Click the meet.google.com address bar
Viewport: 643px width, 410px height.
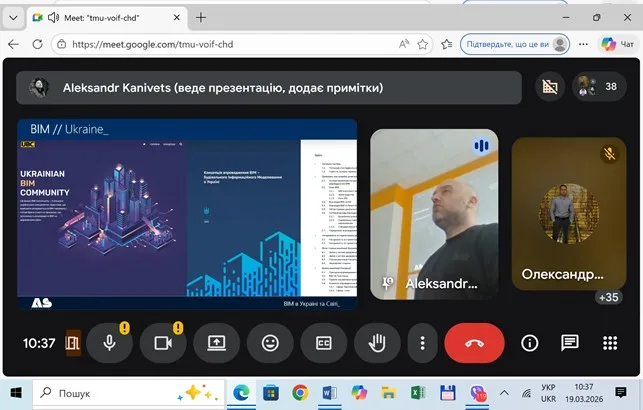230,44
